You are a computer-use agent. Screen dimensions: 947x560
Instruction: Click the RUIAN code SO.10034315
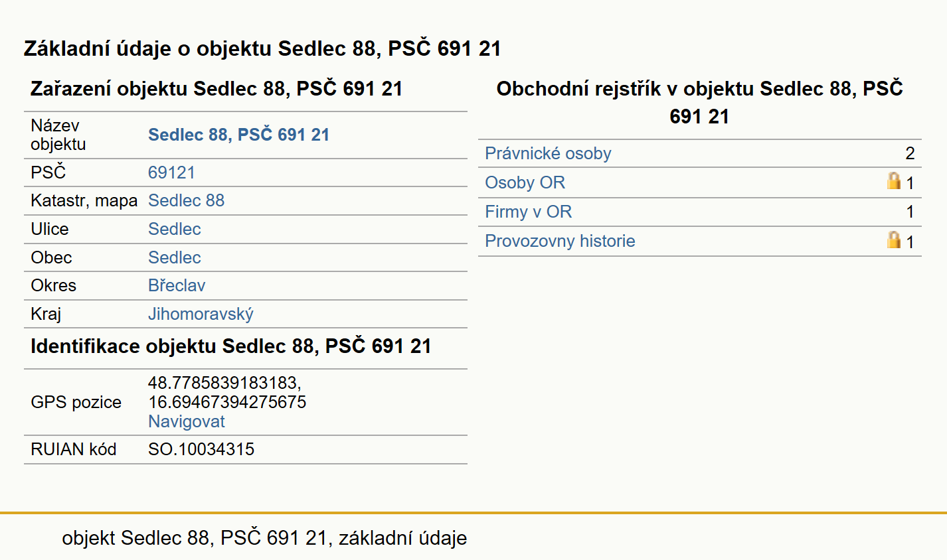(201, 449)
